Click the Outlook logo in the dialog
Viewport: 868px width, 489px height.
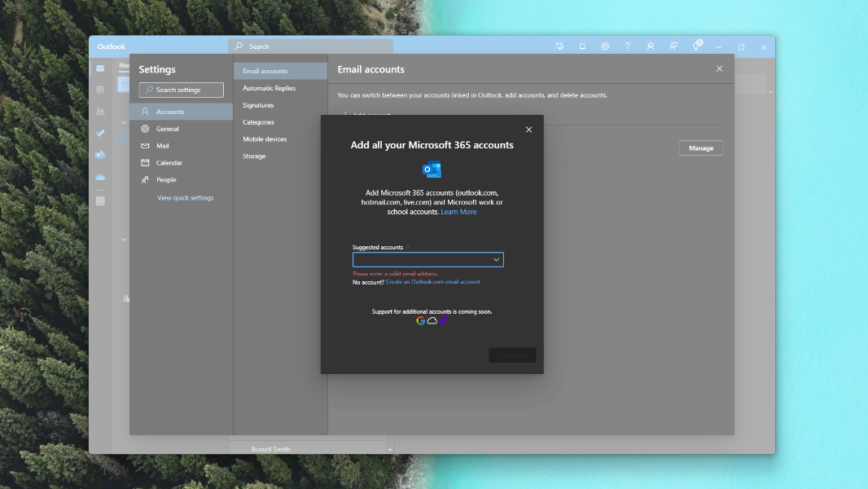click(432, 170)
